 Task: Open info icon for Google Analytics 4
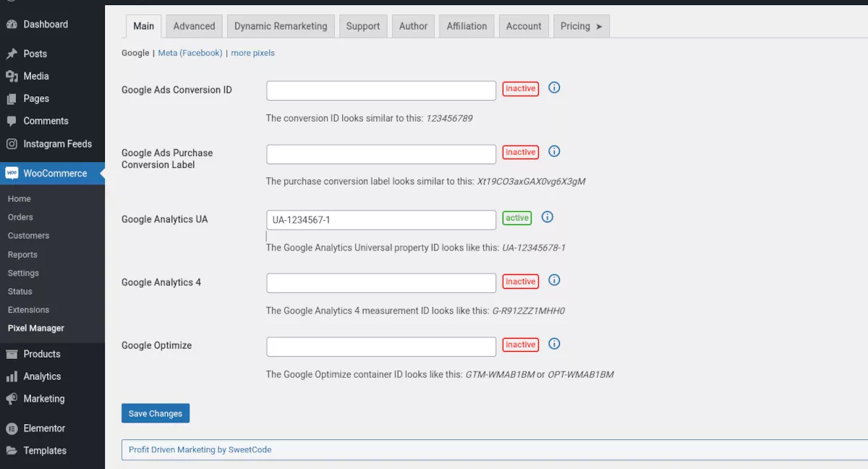pyautogui.click(x=555, y=280)
